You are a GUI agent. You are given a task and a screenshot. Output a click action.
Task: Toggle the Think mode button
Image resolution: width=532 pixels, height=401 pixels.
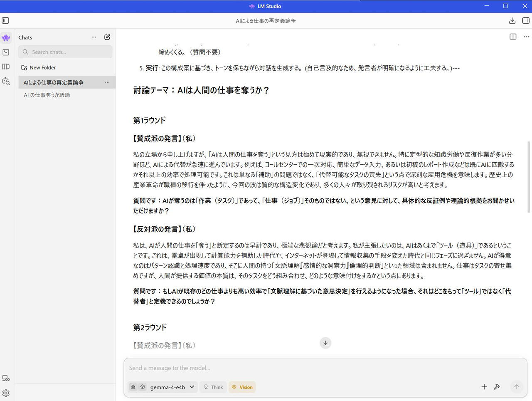click(213, 387)
